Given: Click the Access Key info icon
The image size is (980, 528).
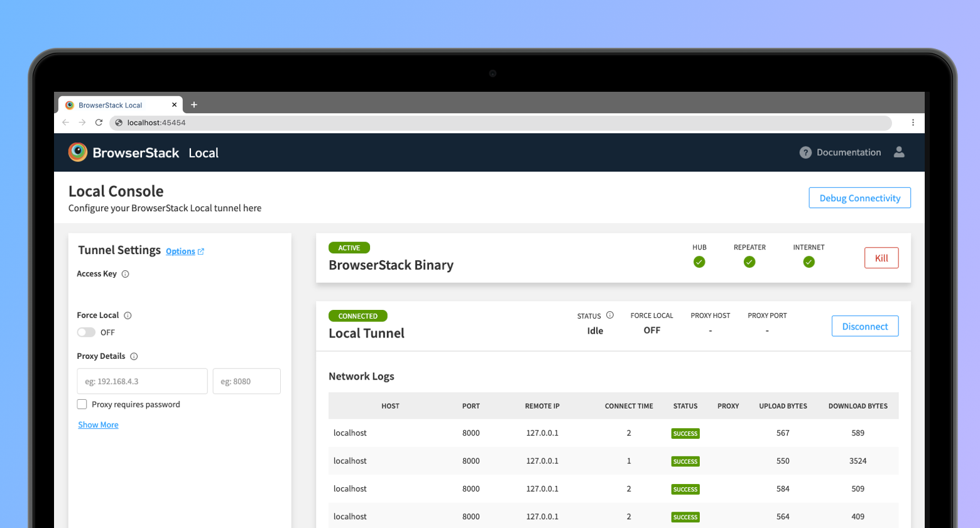Looking at the screenshot, I should [125, 274].
